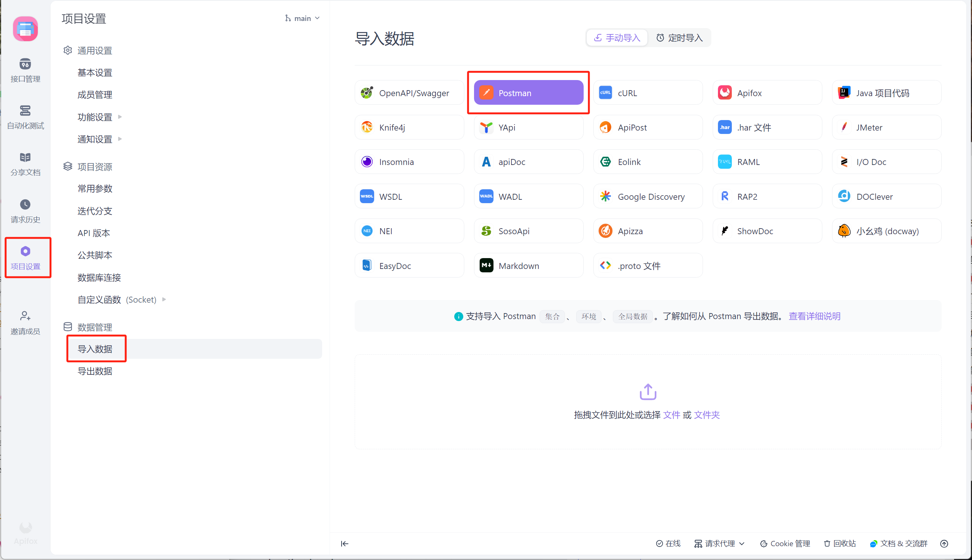
Task: Select the OpenAPI/Swagger import format
Action: 409,93
